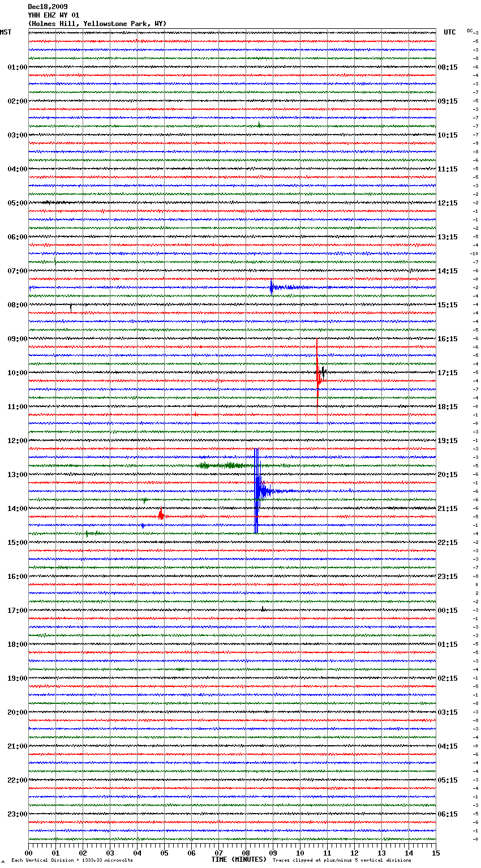Select the 12:00 MST row label
The image size is (481, 868).
pyautogui.click(x=18, y=441)
